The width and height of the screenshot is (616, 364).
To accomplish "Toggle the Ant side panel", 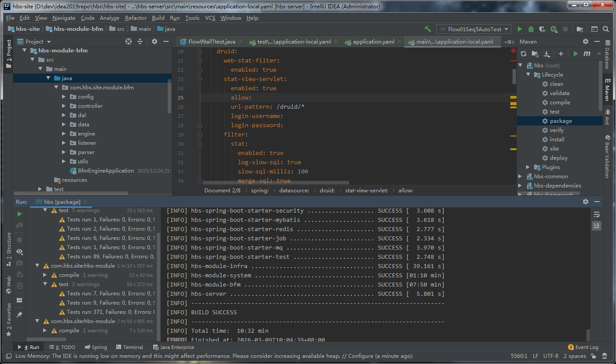I will tap(608, 117).
